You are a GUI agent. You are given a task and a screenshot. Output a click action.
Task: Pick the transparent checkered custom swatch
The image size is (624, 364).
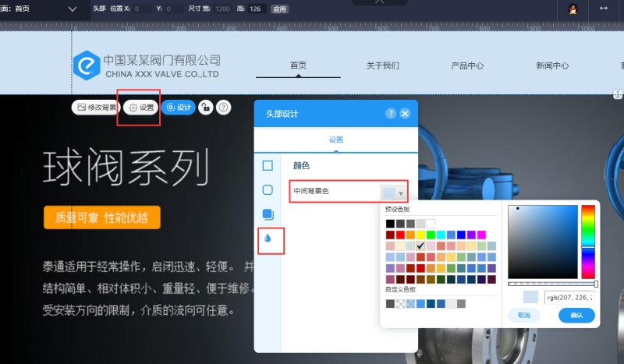pyautogui.click(x=400, y=304)
